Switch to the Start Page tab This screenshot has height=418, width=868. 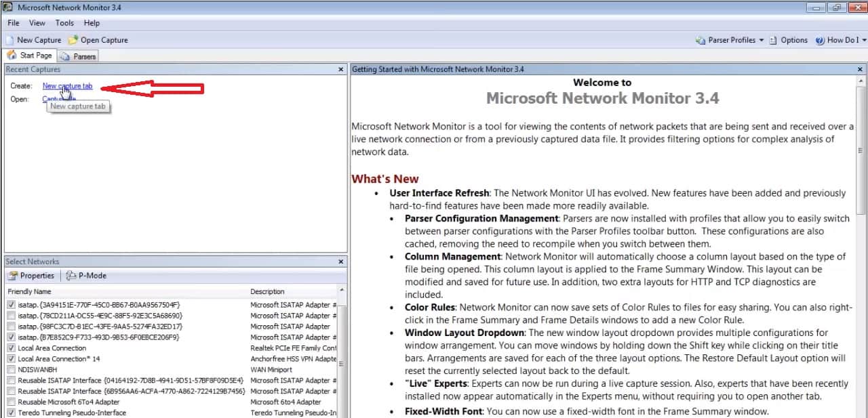tap(30, 56)
